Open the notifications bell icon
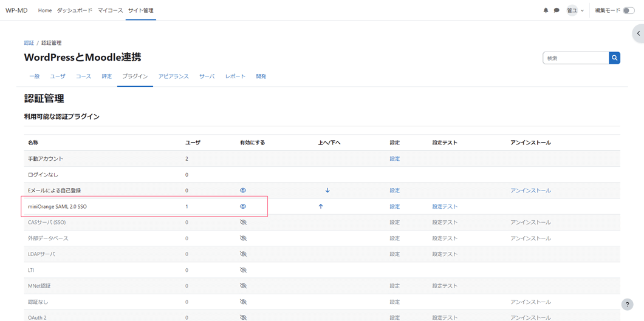644x321 pixels. click(546, 11)
